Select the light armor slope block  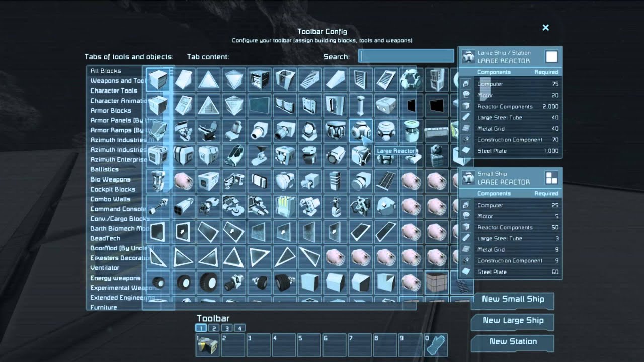click(183, 79)
